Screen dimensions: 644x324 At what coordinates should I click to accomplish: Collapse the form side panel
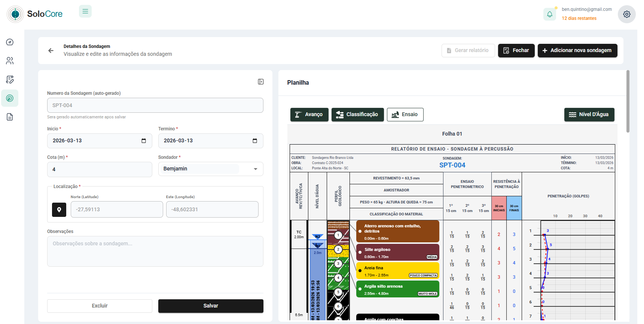point(261,82)
